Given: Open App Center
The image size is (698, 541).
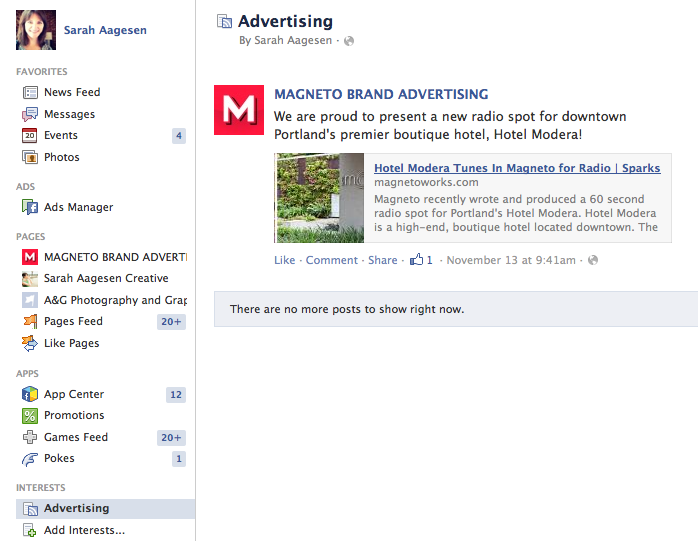Looking at the screenshot, I should [74, 394].
